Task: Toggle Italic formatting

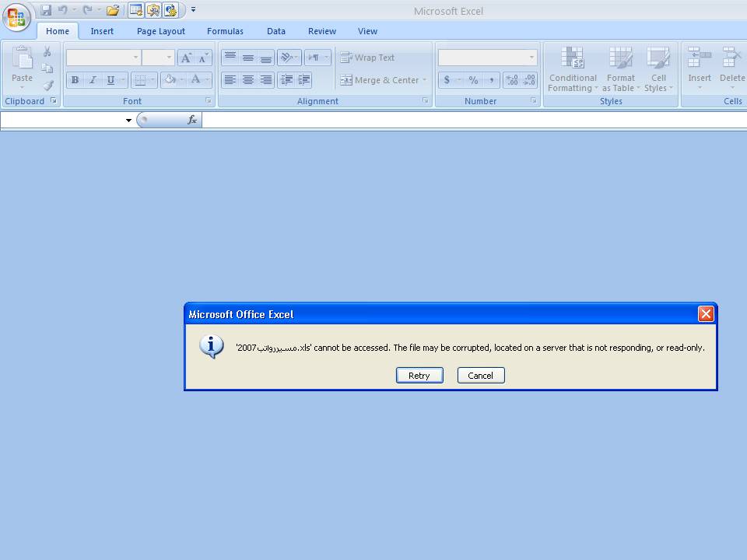Action: [93, 80]
